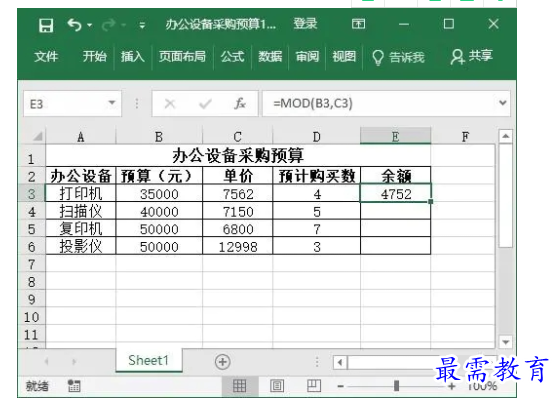Image resolution: width=557 pixels, height=401 pixels.
Task: Expand the formula bar with chevron
Action: [x=502, y=103]
